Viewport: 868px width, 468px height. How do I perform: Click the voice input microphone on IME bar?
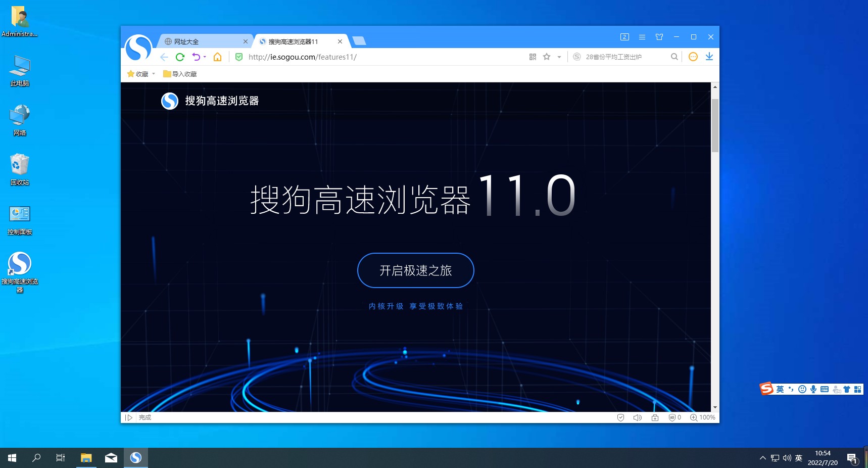[813, 389]
